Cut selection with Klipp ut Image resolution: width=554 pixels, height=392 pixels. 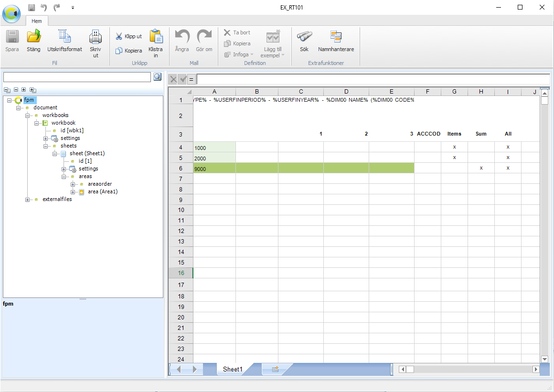click(x=129, y=36)
